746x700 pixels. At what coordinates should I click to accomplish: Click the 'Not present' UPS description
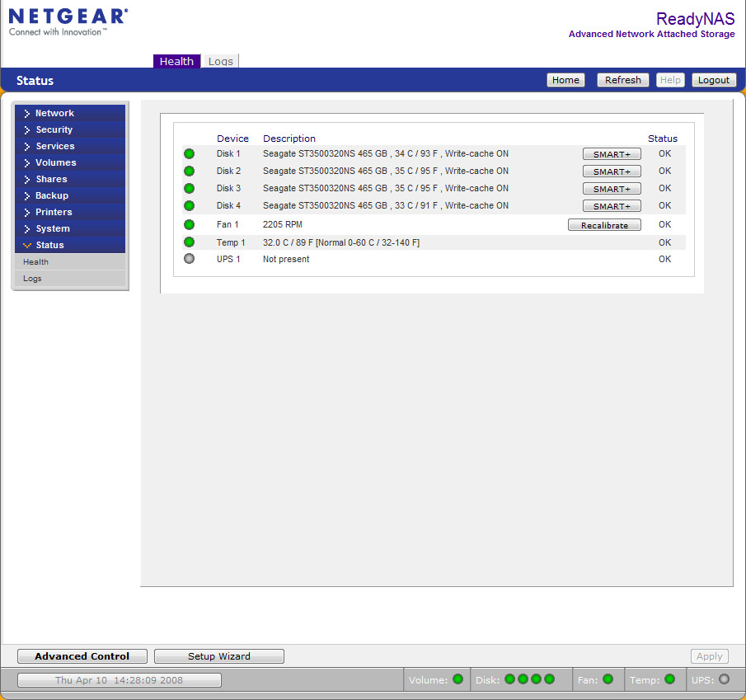286,260
